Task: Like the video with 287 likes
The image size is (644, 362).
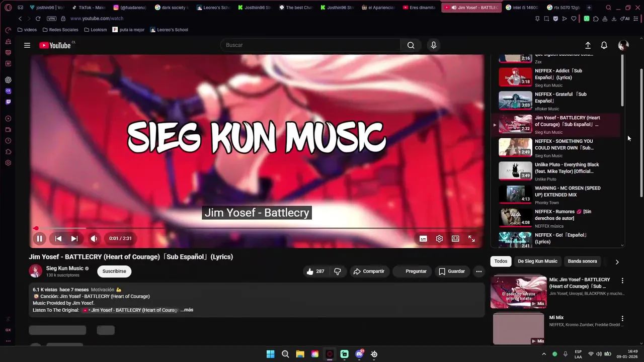Action: click(x=315, y=271)
